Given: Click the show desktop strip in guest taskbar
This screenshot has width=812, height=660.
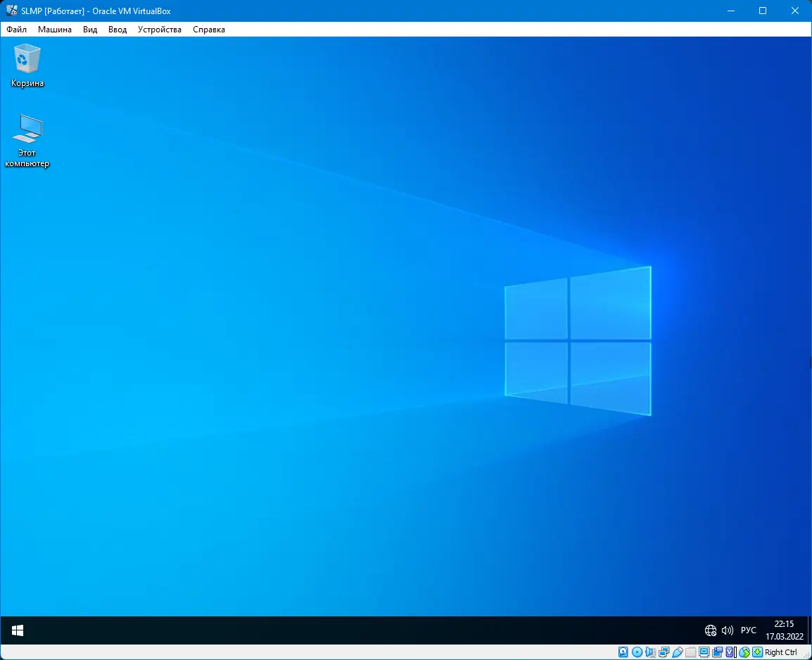Looking at the screenshot, I should point(809,630).
